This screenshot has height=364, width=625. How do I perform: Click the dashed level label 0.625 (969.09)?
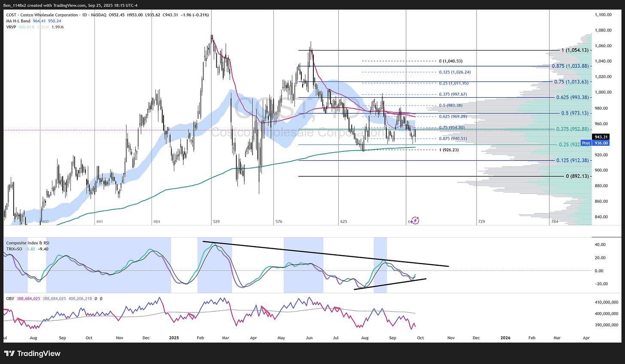pyautogui.click(x=453, y=117)
